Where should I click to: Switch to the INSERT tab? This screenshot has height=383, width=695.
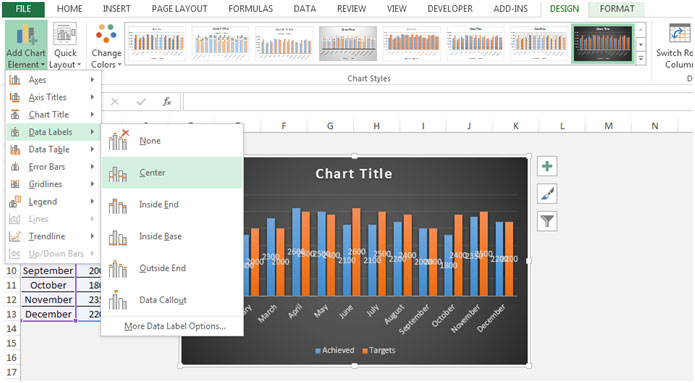click(x=117, y=8)
